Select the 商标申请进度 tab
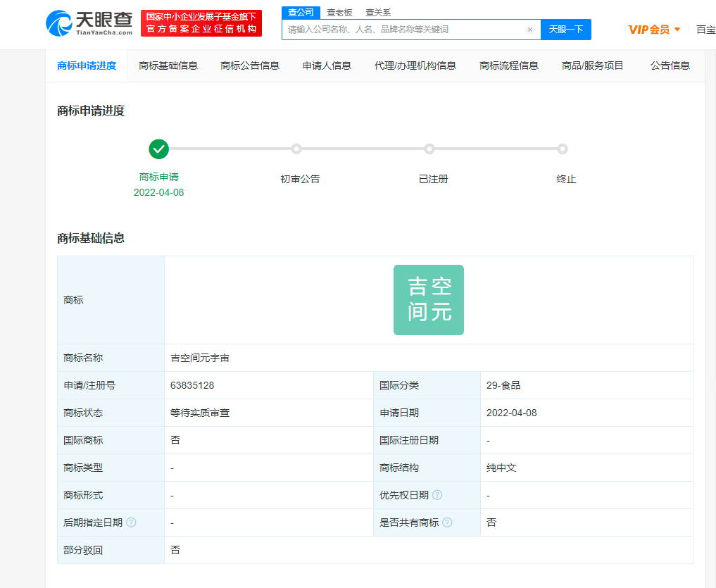Image resolution: width=716 pixels, height=588 pixels. pyautogui.click(x=87, y=65)
